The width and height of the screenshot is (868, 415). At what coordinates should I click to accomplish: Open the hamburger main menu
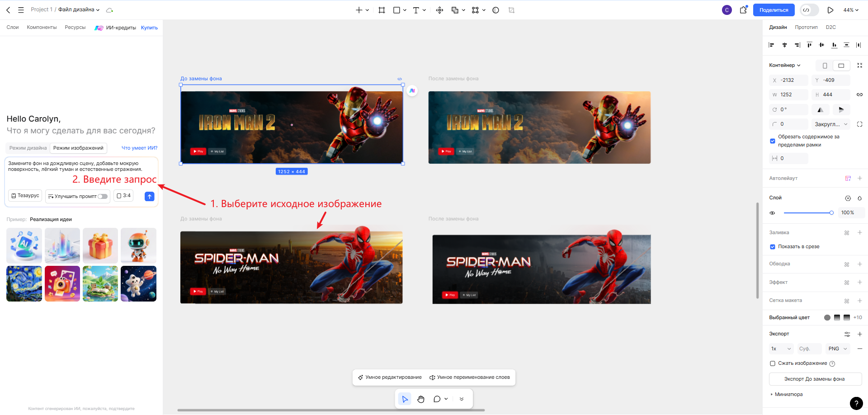(21, 10)
